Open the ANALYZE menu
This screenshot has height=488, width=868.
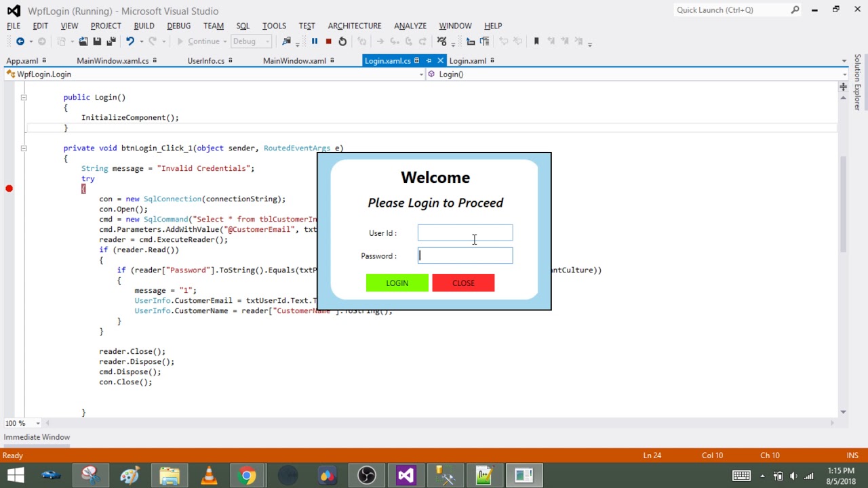410,26
